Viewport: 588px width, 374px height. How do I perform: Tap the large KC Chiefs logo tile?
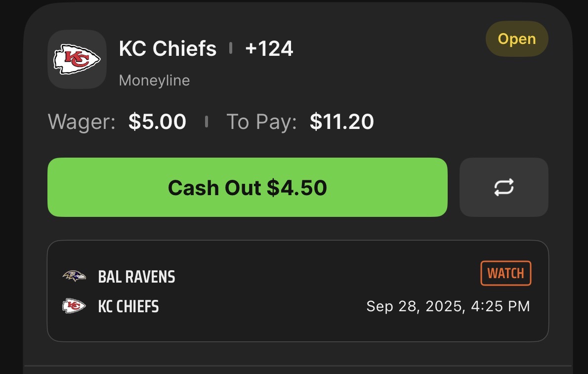(x=77, y=59)
